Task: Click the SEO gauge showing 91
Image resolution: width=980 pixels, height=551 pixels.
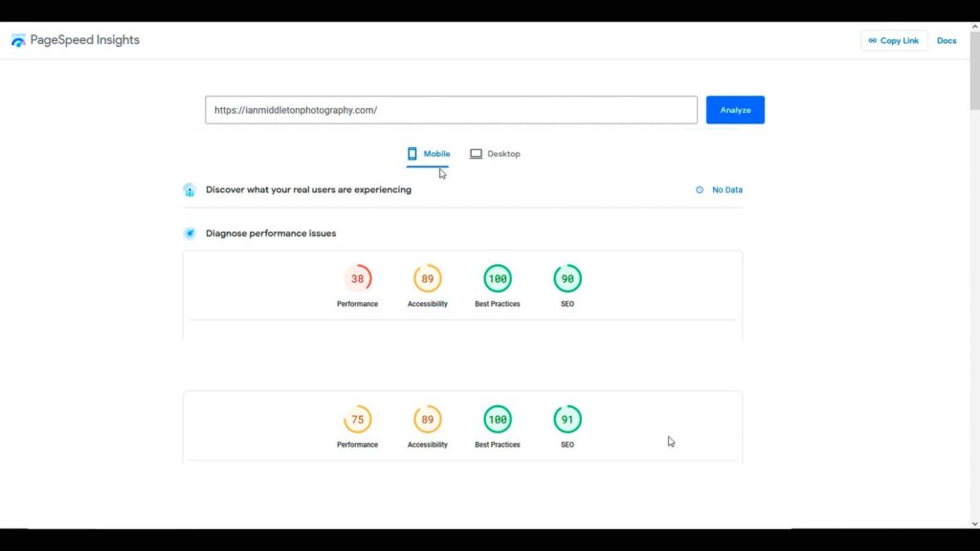Action: 568,419
